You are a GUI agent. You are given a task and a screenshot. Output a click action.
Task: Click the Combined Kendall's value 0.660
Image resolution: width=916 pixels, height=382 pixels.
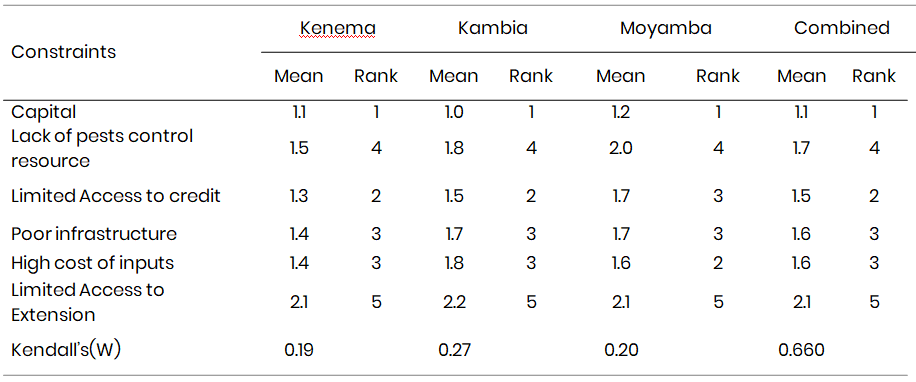[801, 350]
